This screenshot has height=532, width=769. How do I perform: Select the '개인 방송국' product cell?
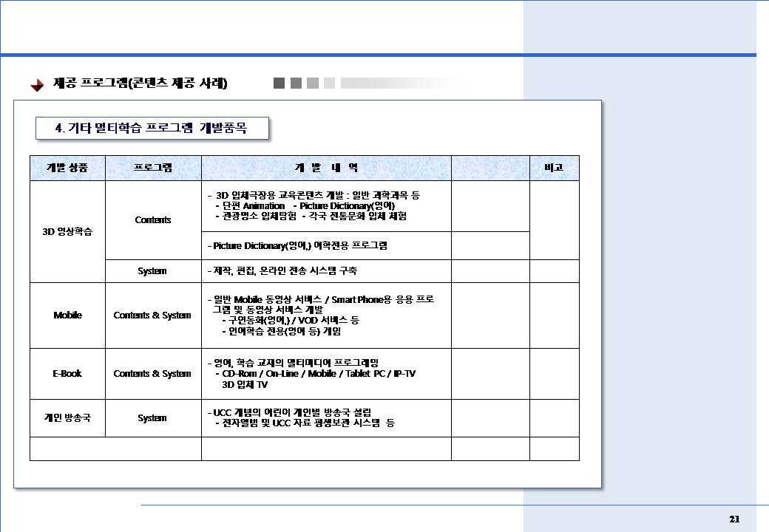point(67,418)
